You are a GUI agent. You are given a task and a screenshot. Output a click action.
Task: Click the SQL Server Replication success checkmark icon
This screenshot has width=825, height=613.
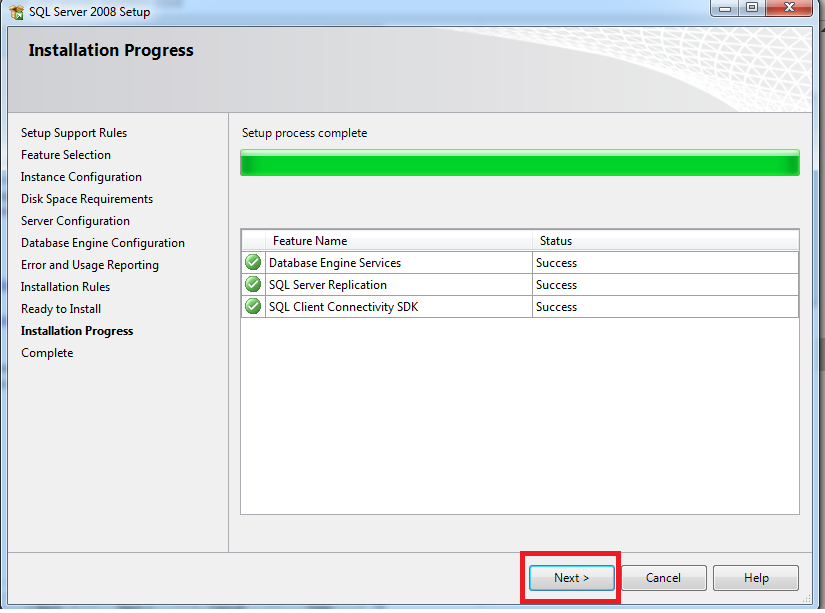(253, 285)
